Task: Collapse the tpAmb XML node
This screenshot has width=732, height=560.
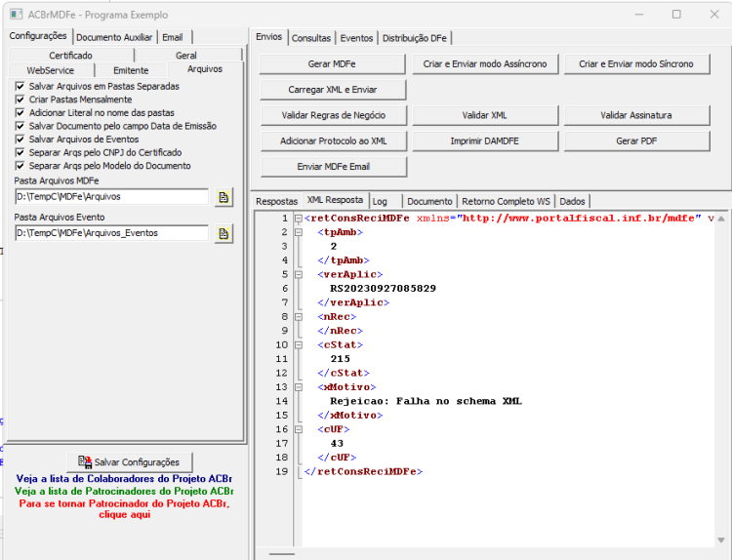Action: click(299, 232)
